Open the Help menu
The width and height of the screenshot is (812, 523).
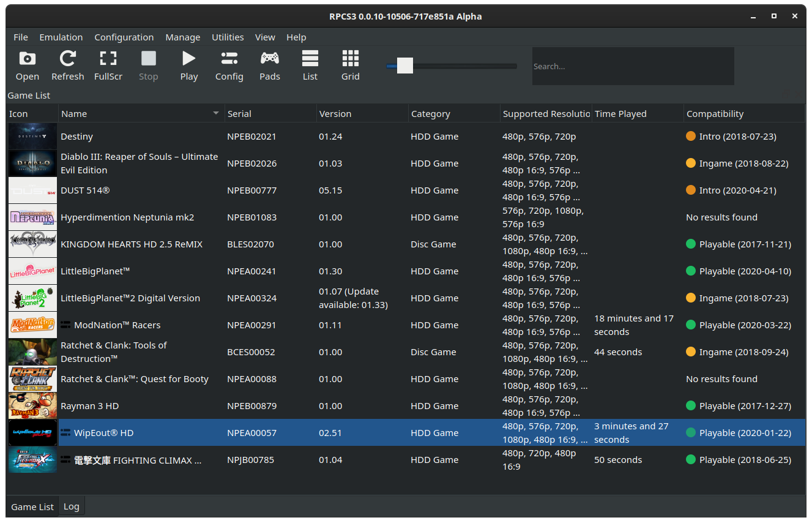(296, 37)
